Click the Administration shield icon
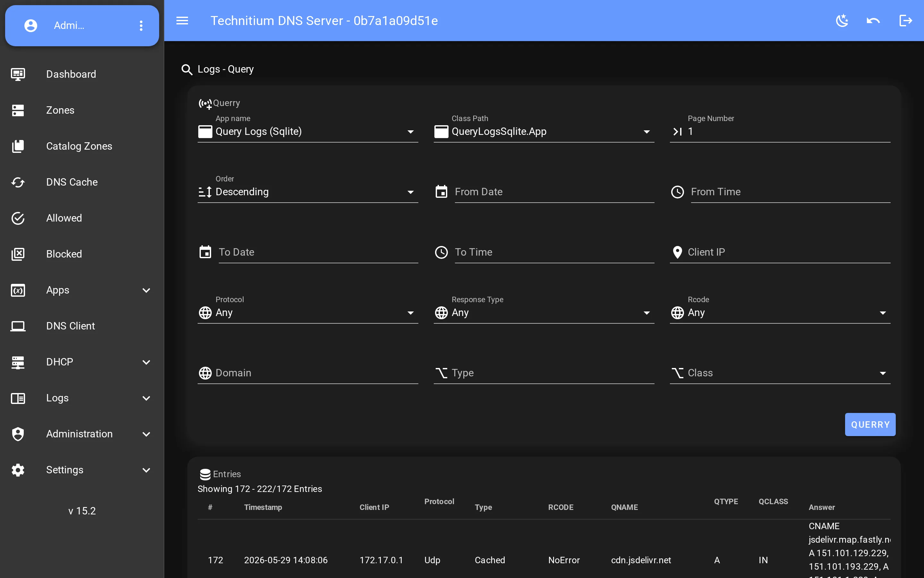The height and width of the screenshot is (578, 924). (18, 434)
